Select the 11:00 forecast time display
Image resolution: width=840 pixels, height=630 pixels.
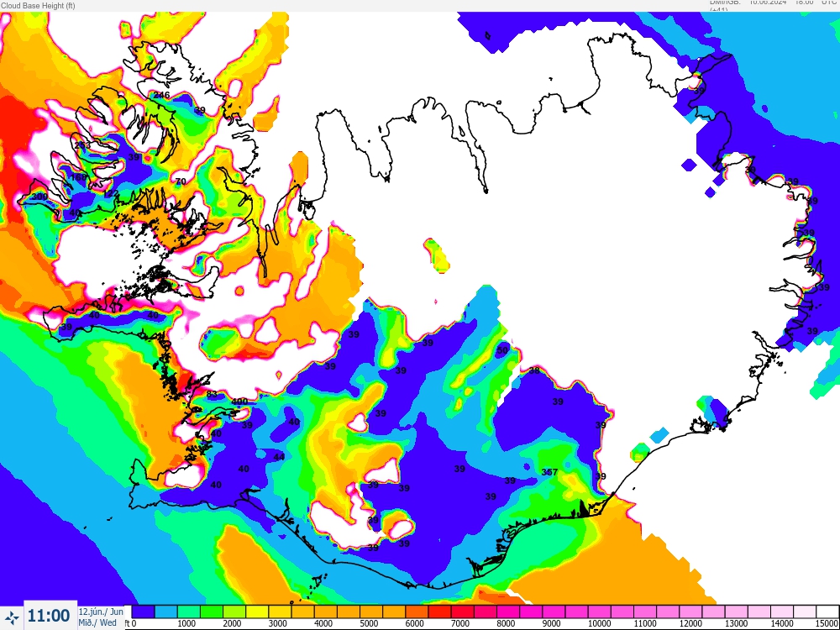(x=49, y=616)
